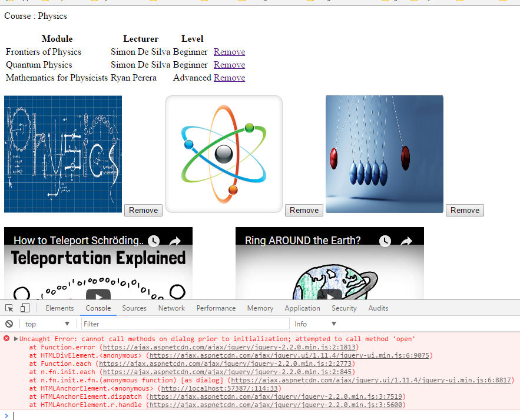The width and height of the screenshot is (520, 420).
Task: Click the 'How to Teleport Schröding..' video title
Action: click(x=78, y=241)
